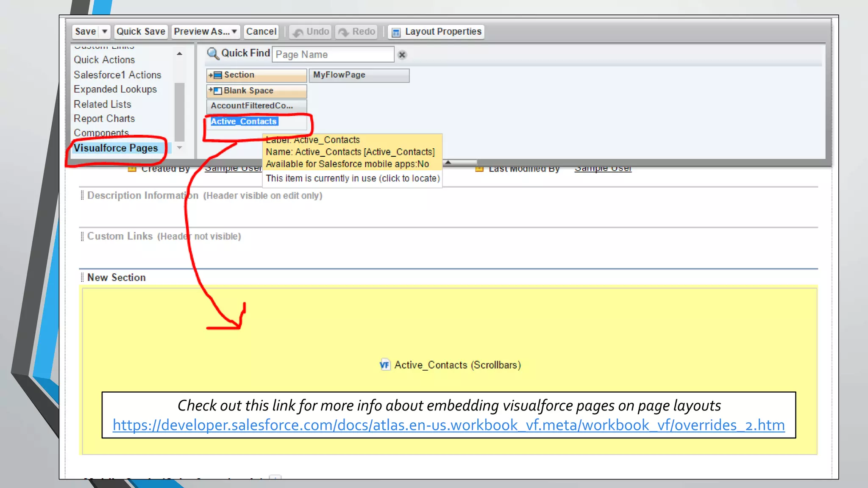This screenshot has height=488, width=868.
Task: Click the Undo button
Action: click(x=311, y=32)
